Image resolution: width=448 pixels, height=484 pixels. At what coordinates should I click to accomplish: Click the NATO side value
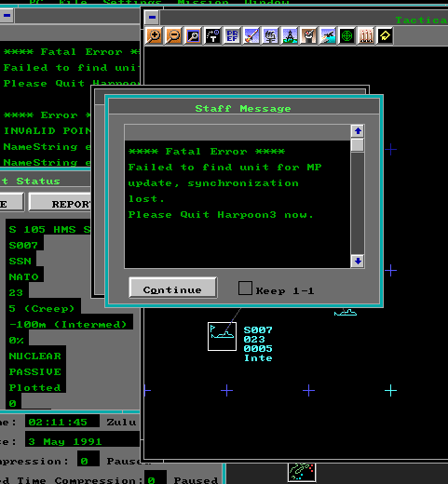25,276
